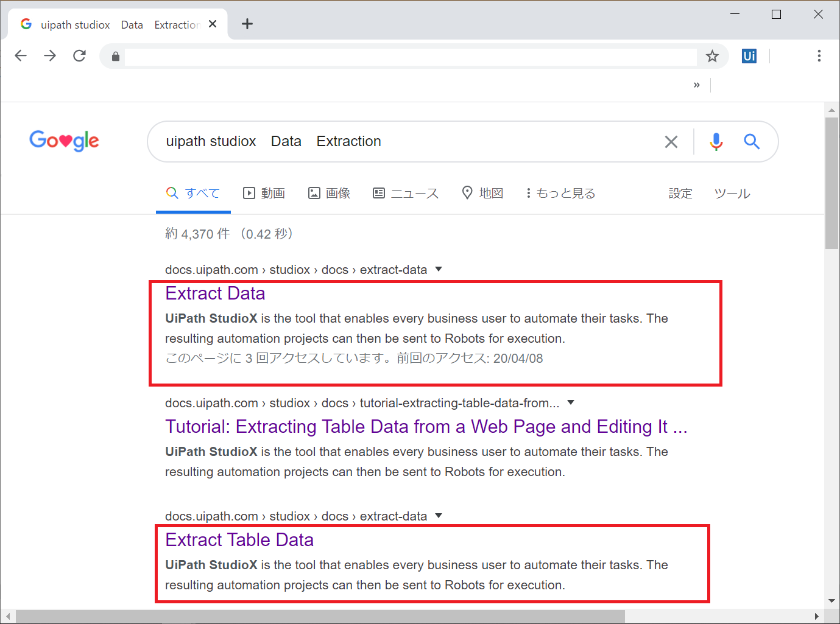Clear the search query with the X icon
840x624 pixels.
[x=671, y=142]
